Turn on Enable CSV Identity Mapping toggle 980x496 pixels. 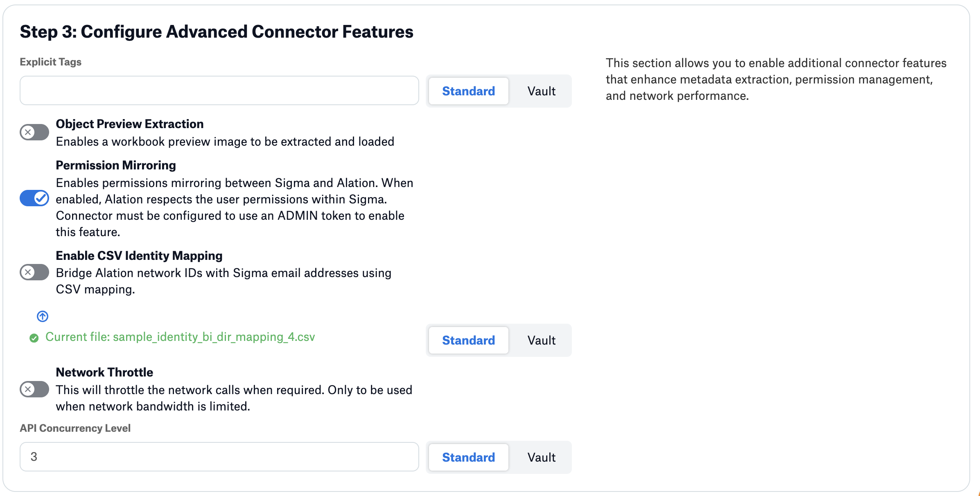[x=34, y=272]
